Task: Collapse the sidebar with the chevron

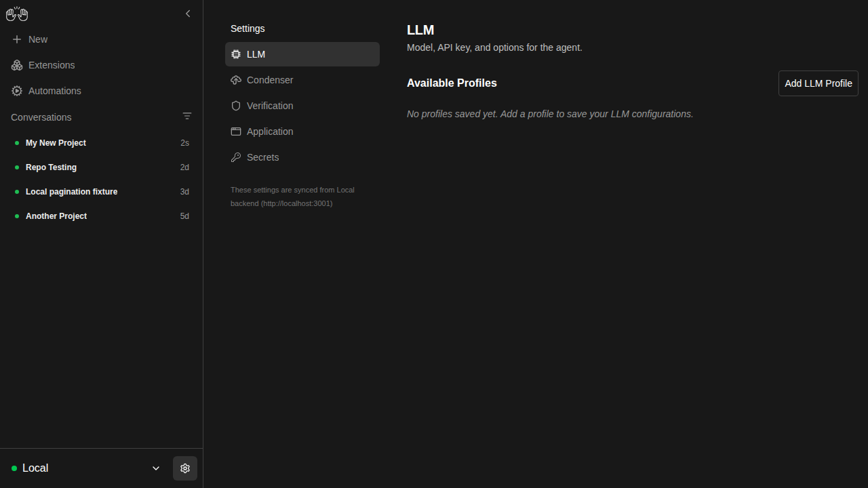Action: pos(188,14)
